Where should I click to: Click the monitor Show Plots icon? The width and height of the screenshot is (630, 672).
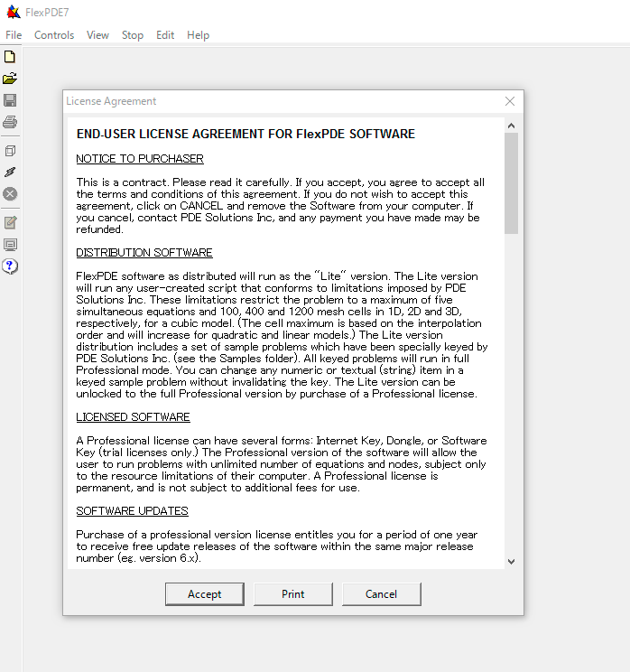tap(11, 244)
